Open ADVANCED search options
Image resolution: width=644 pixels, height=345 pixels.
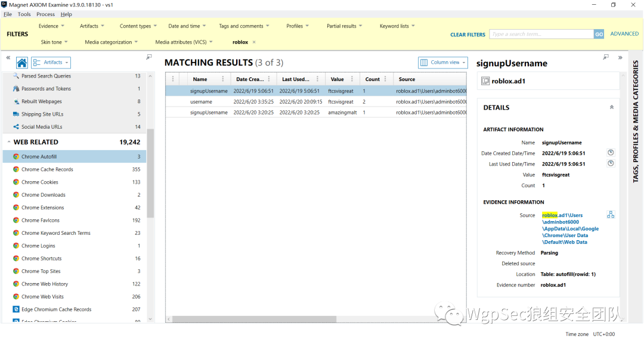click(624, 33)
